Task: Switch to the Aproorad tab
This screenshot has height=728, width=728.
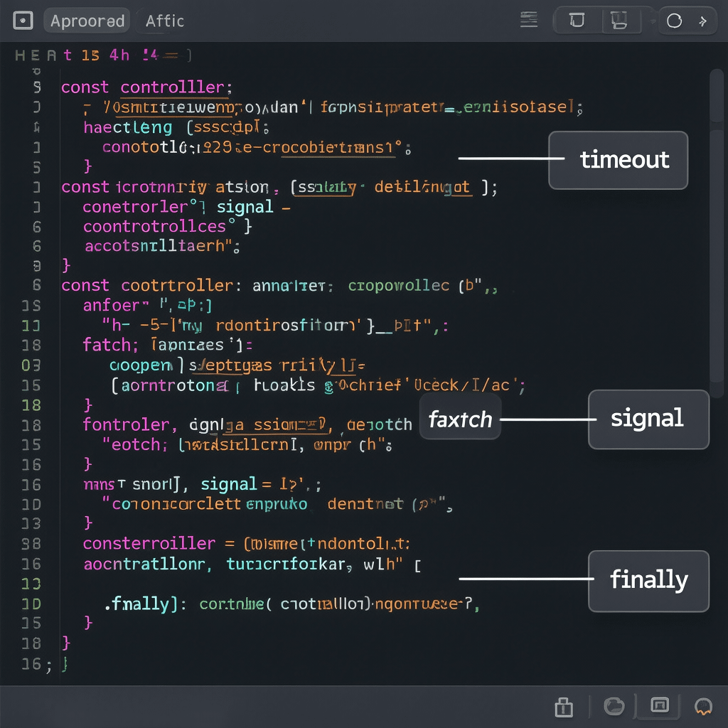Action: tap(86, 20)
